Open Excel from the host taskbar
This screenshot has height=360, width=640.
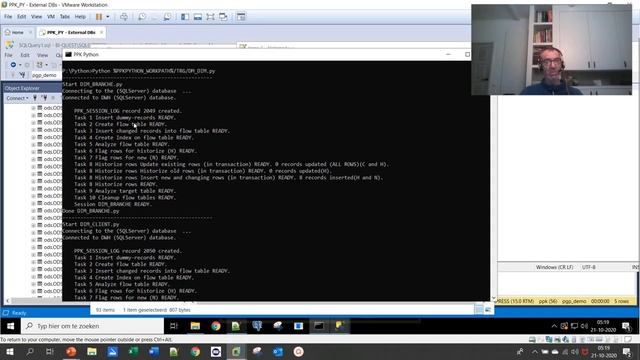coord(133,352)
